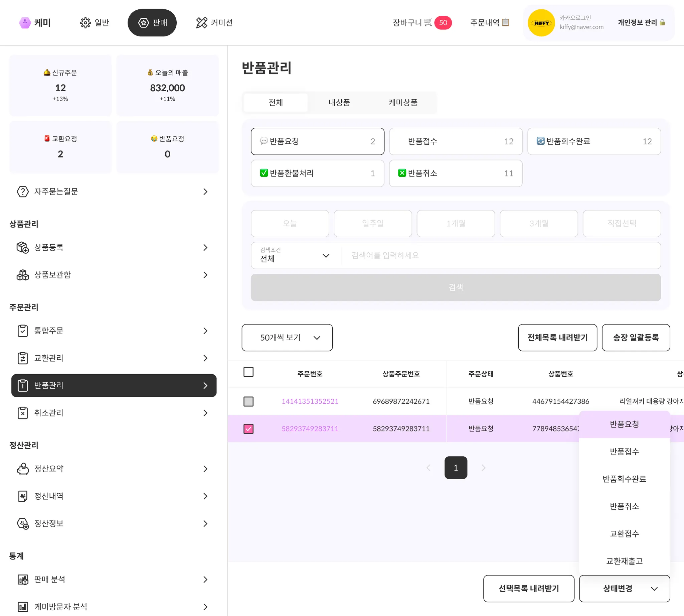Click the 검색어를 입력하세요 search field

click(501, 256)
